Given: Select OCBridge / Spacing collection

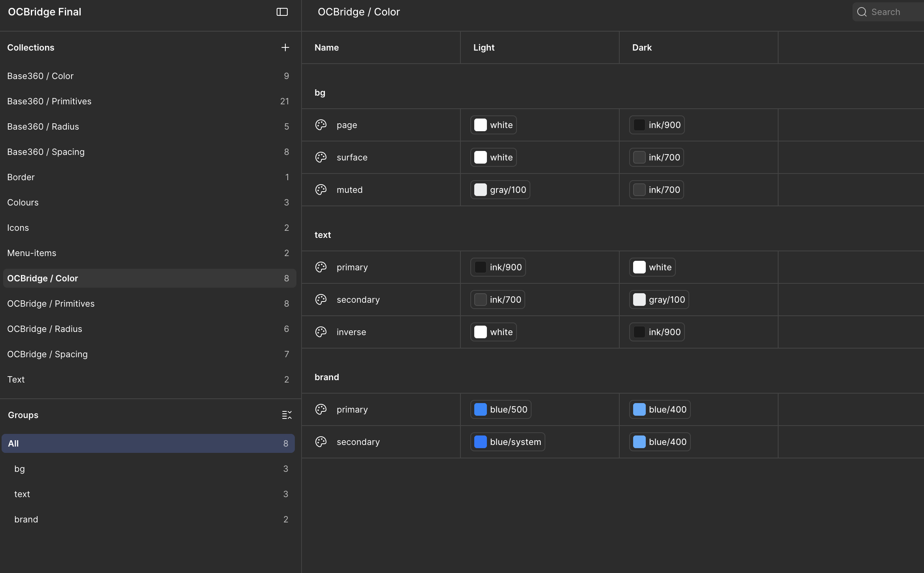Looking at the screenshot, I should click(149, 354).
